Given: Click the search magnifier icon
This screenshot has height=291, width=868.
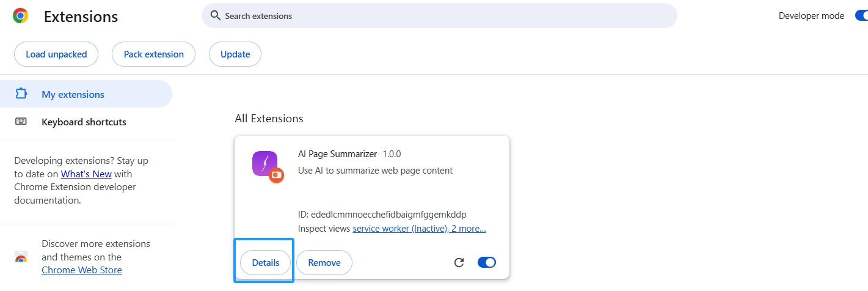Looking at the screenshot, I should (215, 16).
